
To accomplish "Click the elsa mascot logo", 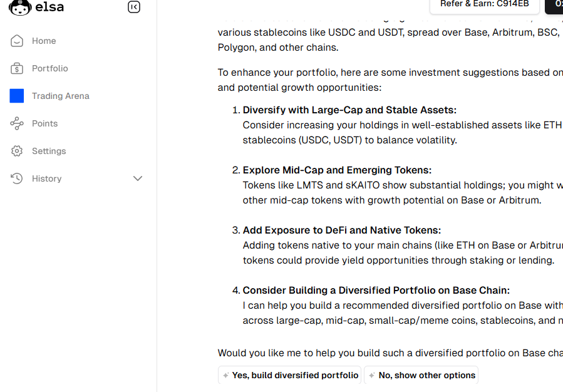I will (20, 8).
